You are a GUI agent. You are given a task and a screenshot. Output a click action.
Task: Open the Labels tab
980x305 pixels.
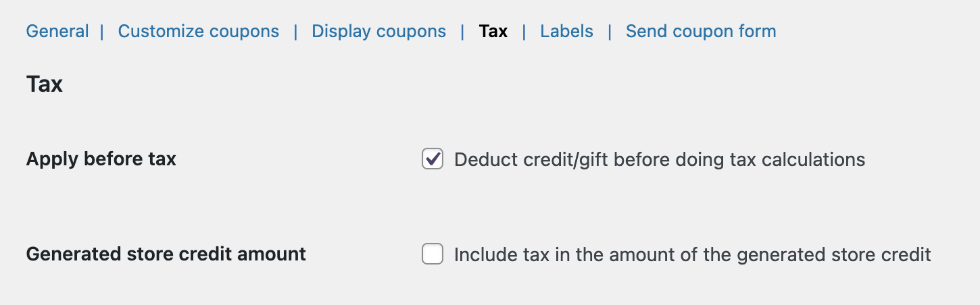pos(566,31)
